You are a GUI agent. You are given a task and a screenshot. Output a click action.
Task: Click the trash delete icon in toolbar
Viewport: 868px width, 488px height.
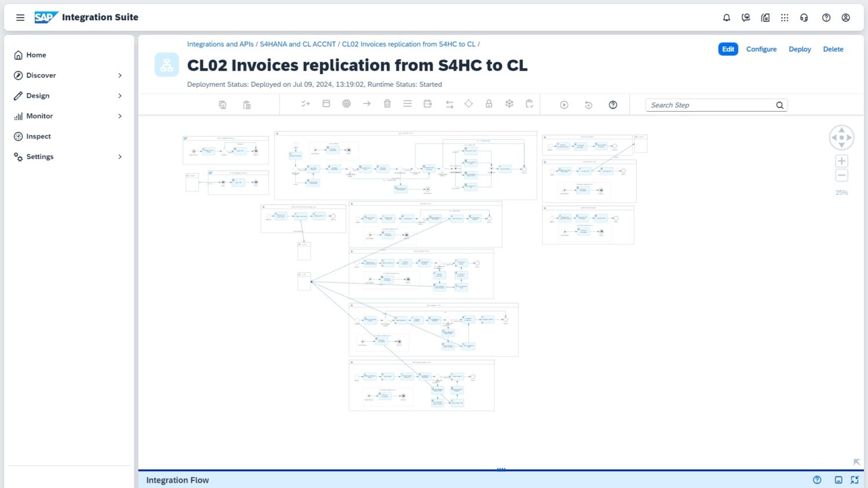[387, 104]
